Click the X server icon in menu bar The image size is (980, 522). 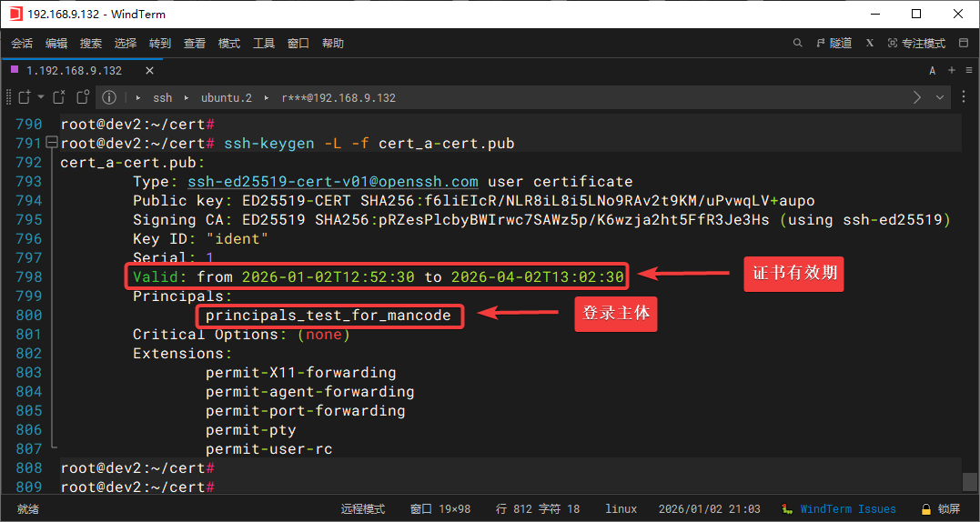[x=870, y=43]
